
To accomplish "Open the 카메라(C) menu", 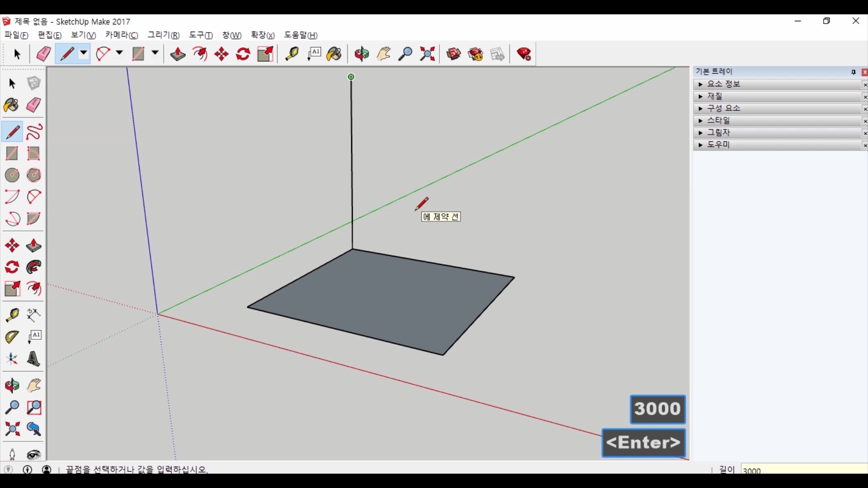I will tap(122, 35).
